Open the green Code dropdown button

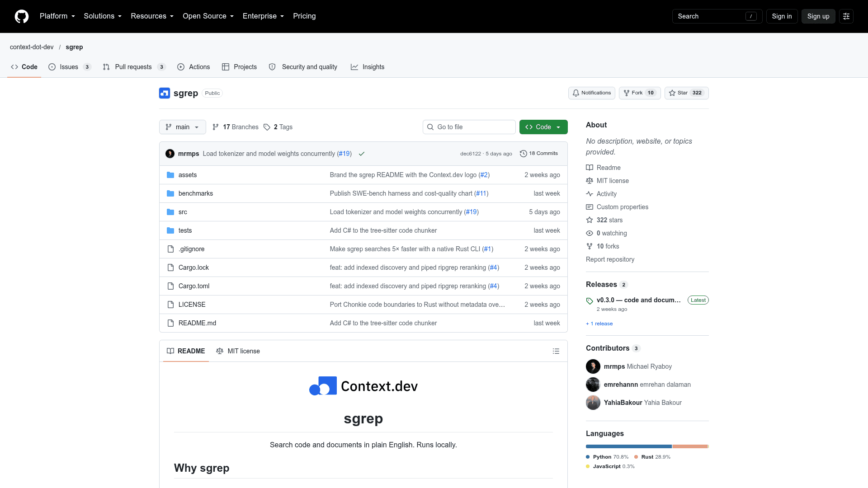point(543,127)
